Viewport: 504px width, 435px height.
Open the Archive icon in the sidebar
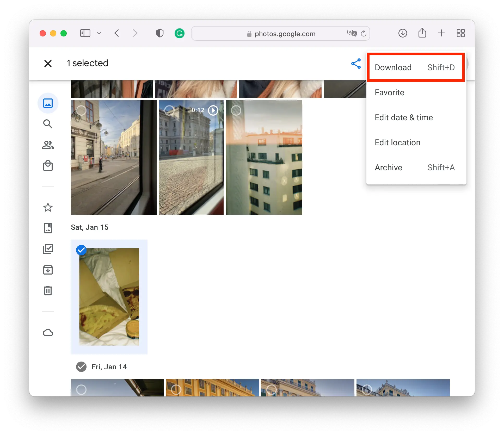pyautogui.click(x=48, y=270)
